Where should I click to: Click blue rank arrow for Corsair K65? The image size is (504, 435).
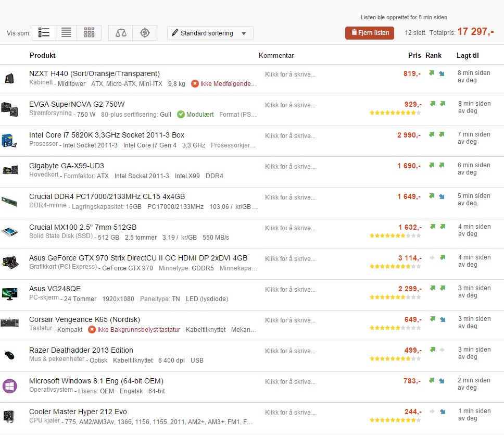pyautogui.click(x=443, y=319)
